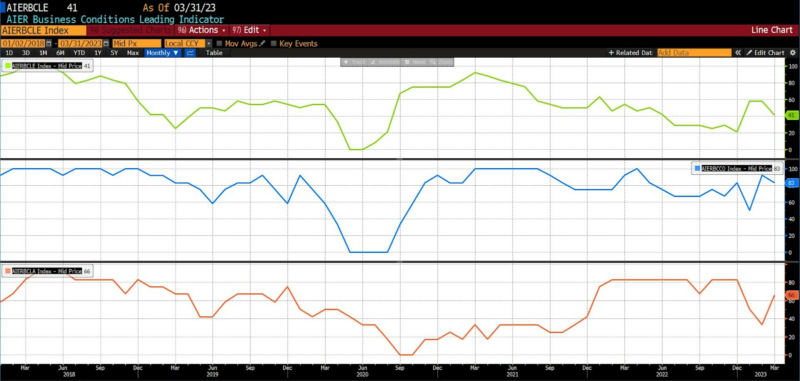800x381 pixels.
Task: Expand the Actions menu
Action: [x=202, y=30]
